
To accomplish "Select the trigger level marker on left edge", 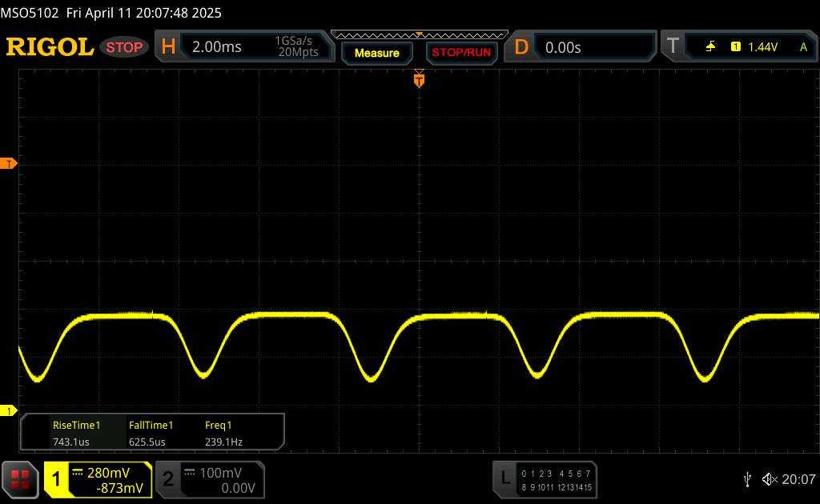I will [x=8, y=163].
